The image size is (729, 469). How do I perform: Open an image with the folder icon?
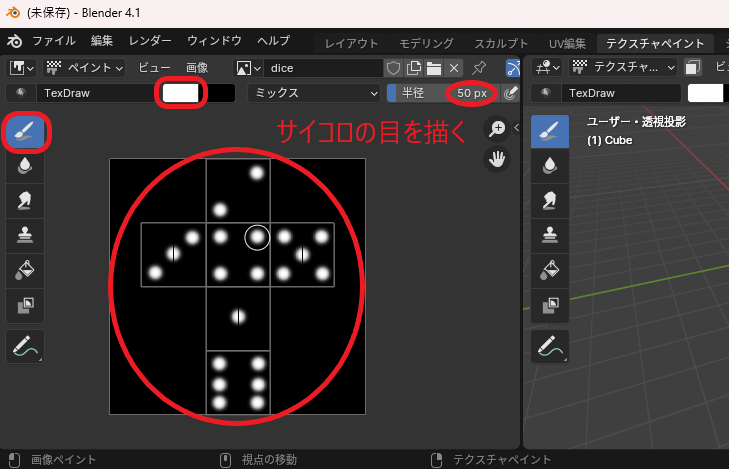point(434,68)
